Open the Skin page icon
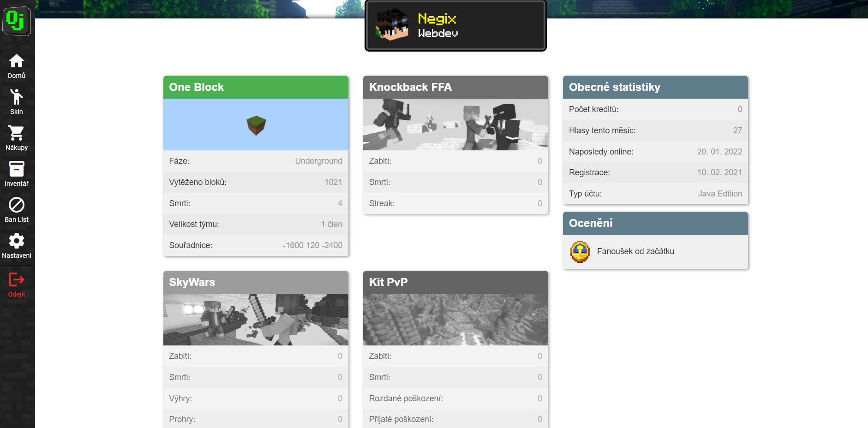The height and width of the screenshot is (428, 868). [x=17, y=97]
